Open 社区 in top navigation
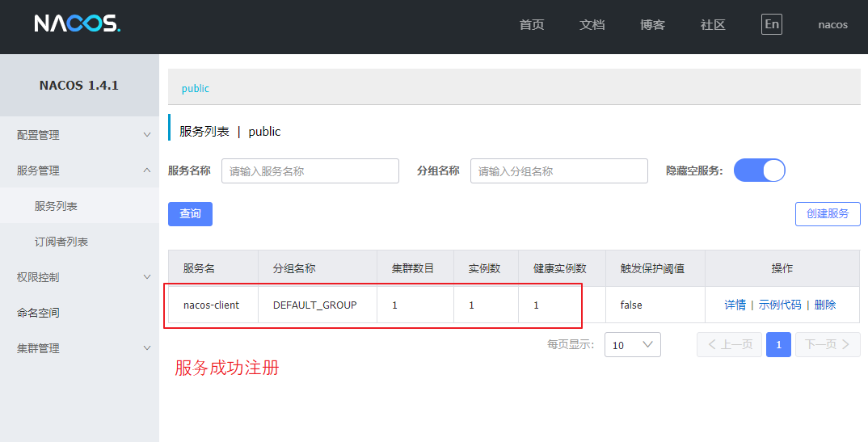Image resolution: width=868 pixels, height=442 pixels. (x=713, y=25)
